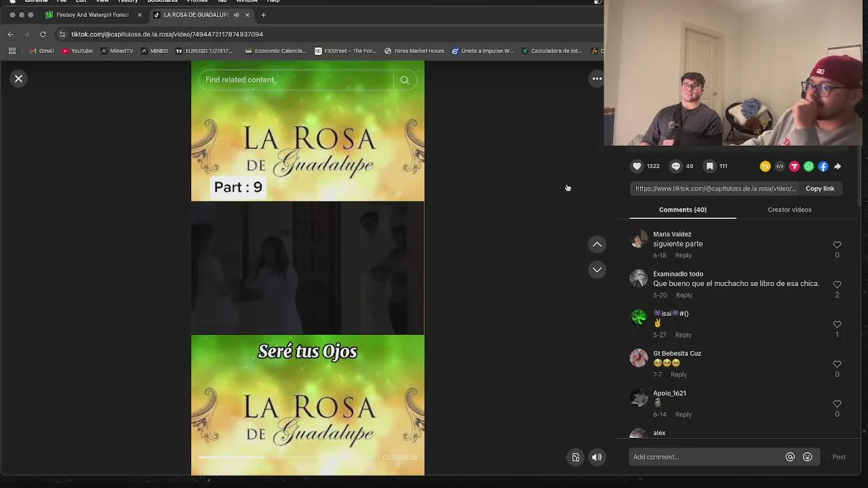
Task: Like Gt Bebesita Cuz's comment
Action: [x=837, y=365]
